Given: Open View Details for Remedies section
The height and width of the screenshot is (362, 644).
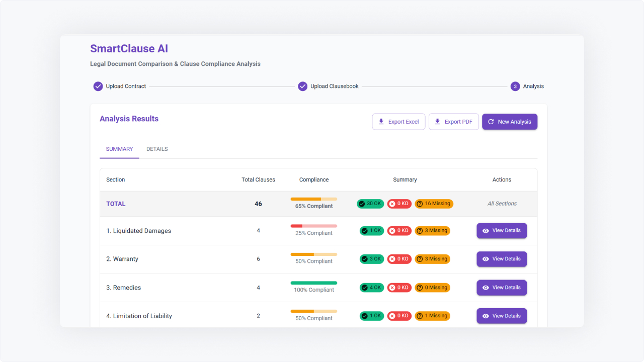Looking at the screenshot, I should click(502, 288).
